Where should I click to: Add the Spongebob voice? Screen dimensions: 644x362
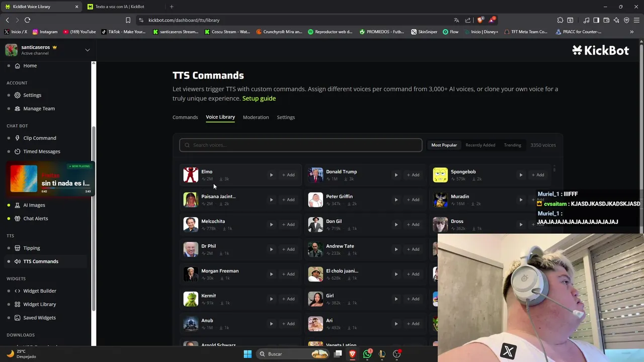point(537,175)
